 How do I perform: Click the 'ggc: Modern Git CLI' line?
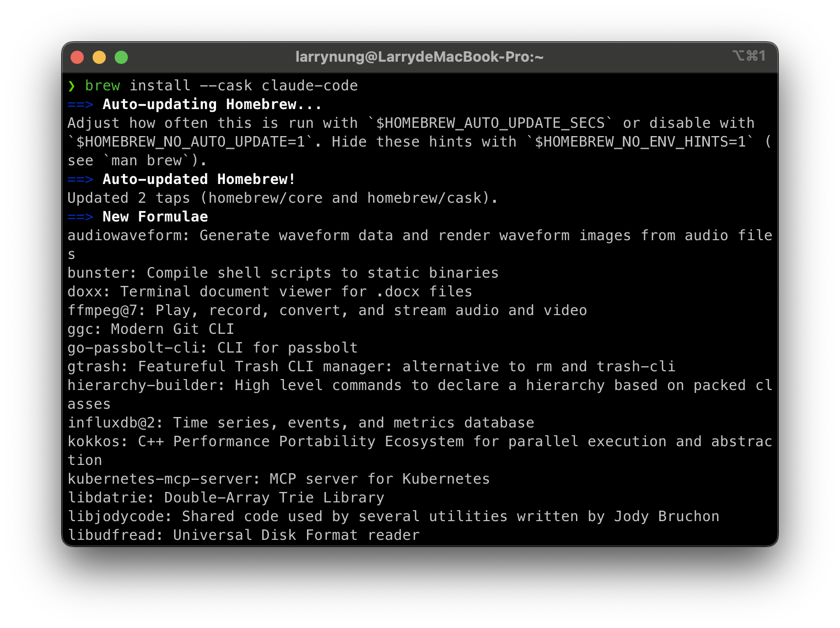click(x=151, y=329)
